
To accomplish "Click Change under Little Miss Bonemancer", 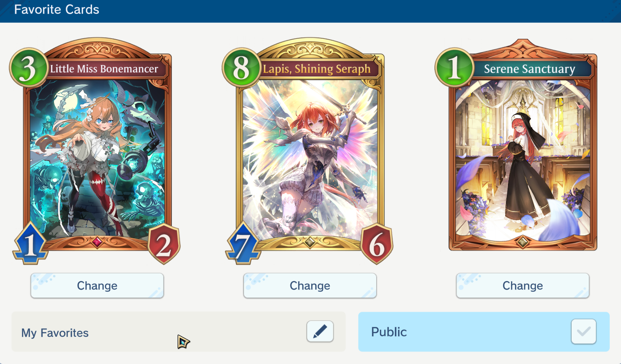I will pos(97,285).
